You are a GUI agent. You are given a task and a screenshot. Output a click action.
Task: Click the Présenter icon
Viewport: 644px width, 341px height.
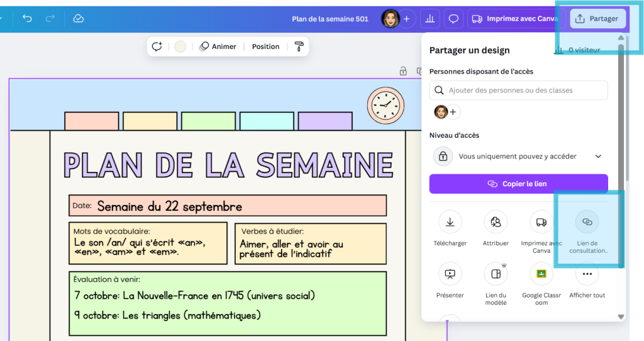coord(450,274)
